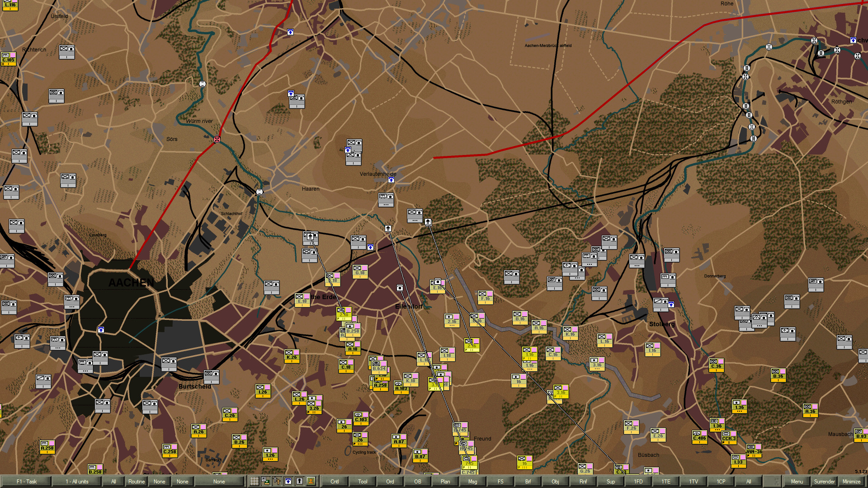Select the A.258 unit counter near Burtscheid

(x=47, y=446)
